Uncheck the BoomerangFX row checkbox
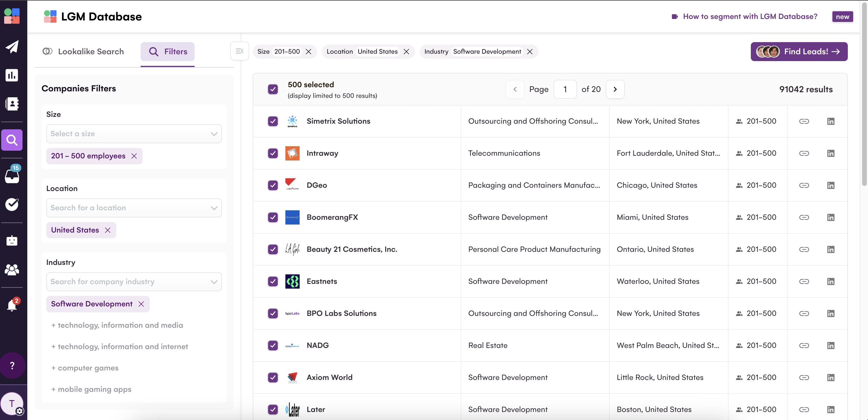The width and height of the screenshot is (868, 420). (273, 217)
